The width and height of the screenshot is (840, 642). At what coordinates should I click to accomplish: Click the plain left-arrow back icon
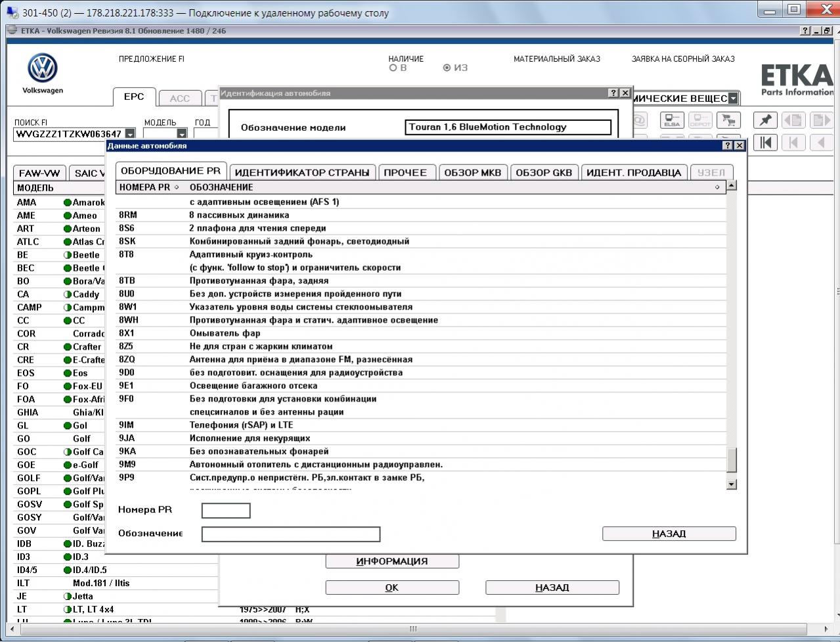[820, 142]
